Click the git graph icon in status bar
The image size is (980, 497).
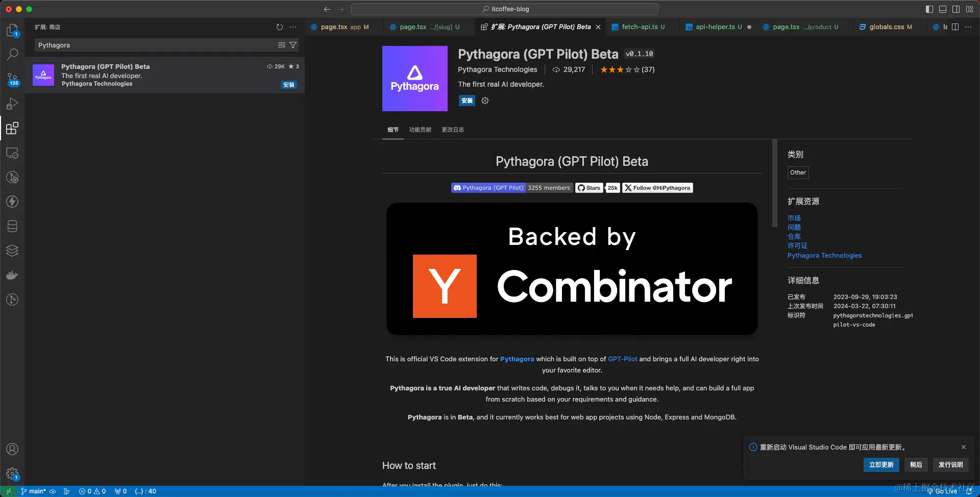click(x=66, y=491)
